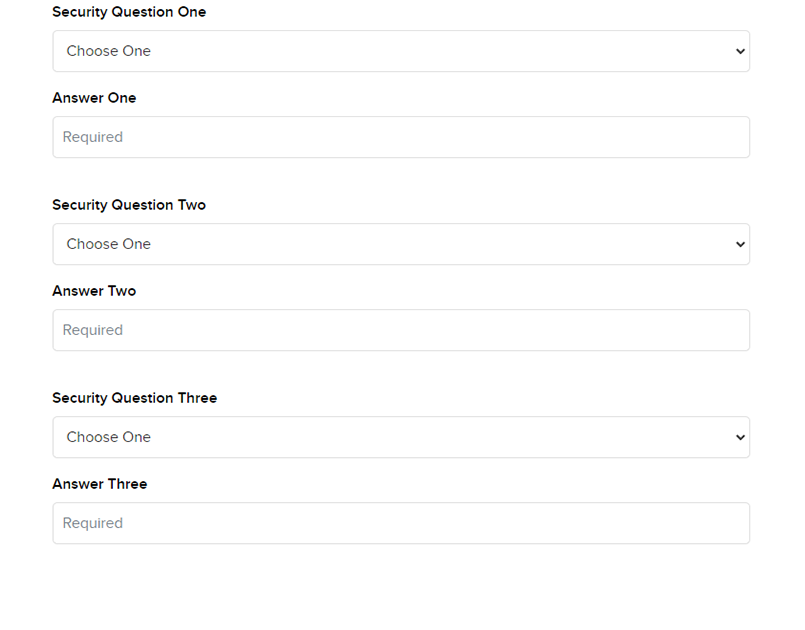
Task: Click the chevron arrow on Security Question Two
Action: [740, 244]
